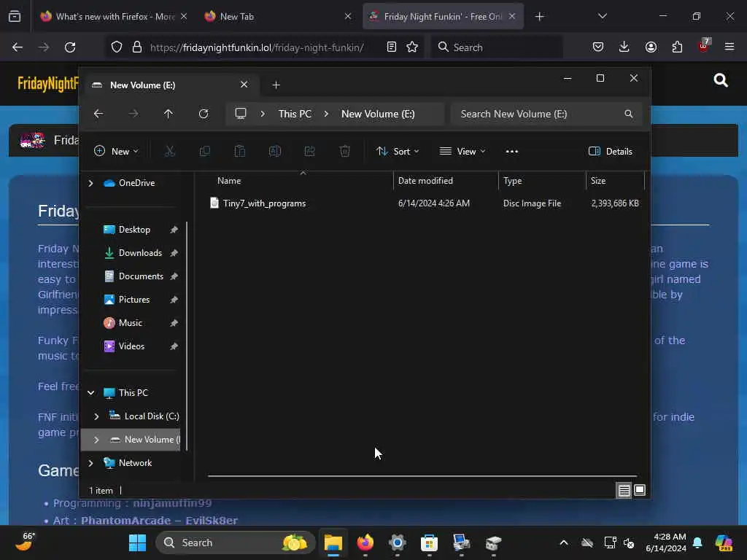747x560 pixels.
Task: Open the View dropdown
Action: click(x=462, y=152)
